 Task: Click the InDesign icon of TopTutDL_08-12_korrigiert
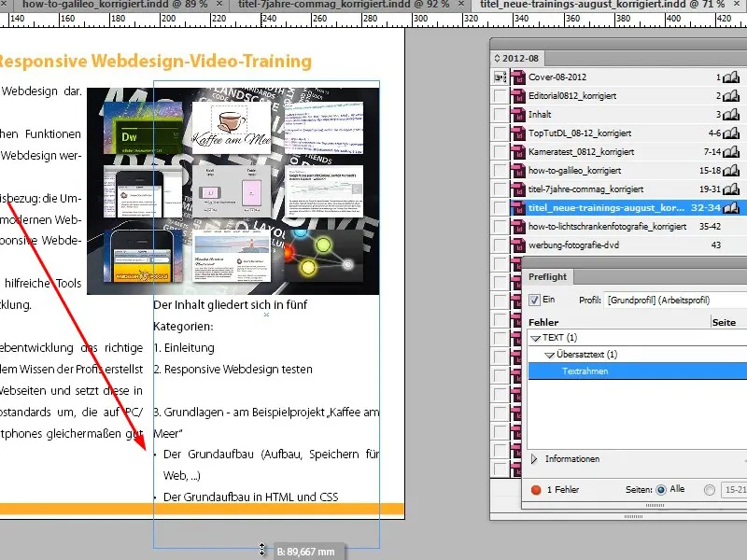tap(518, 133)
